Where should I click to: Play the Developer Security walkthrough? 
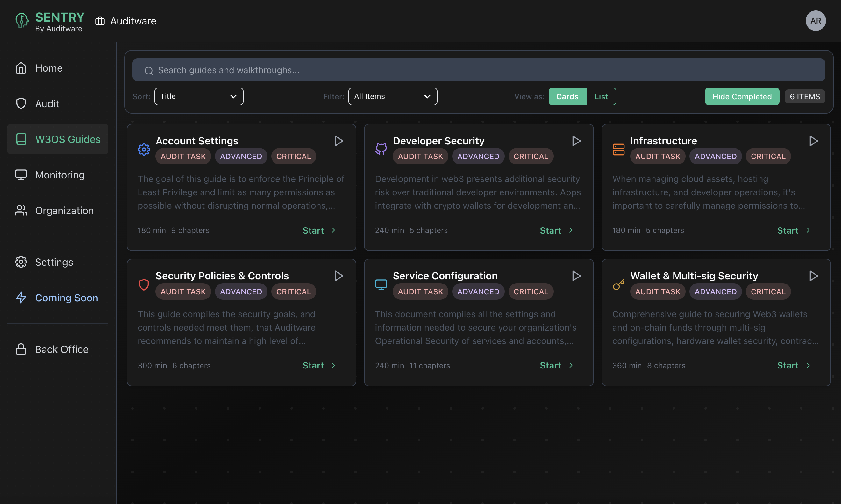tap(576, 141)
